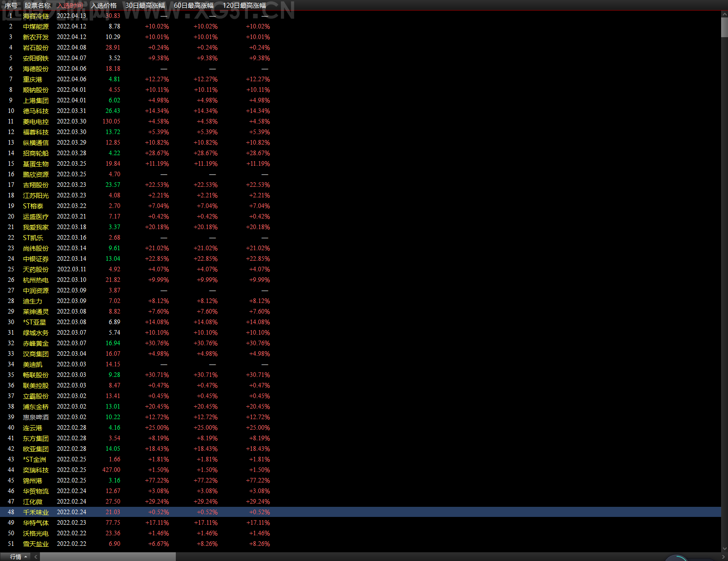Viewport: 728px width, 561px height.
Task: Select stock 新农开发
Action: (36, 37)
